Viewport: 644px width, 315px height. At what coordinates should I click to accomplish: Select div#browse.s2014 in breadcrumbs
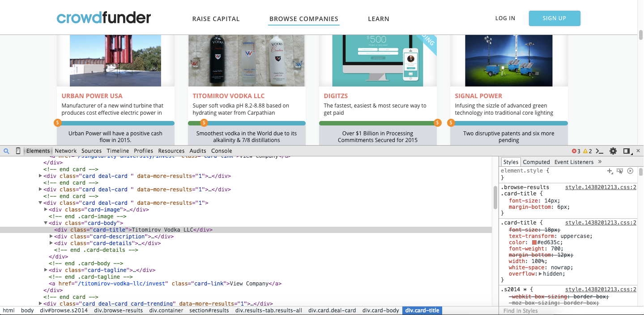pos(64,310)
